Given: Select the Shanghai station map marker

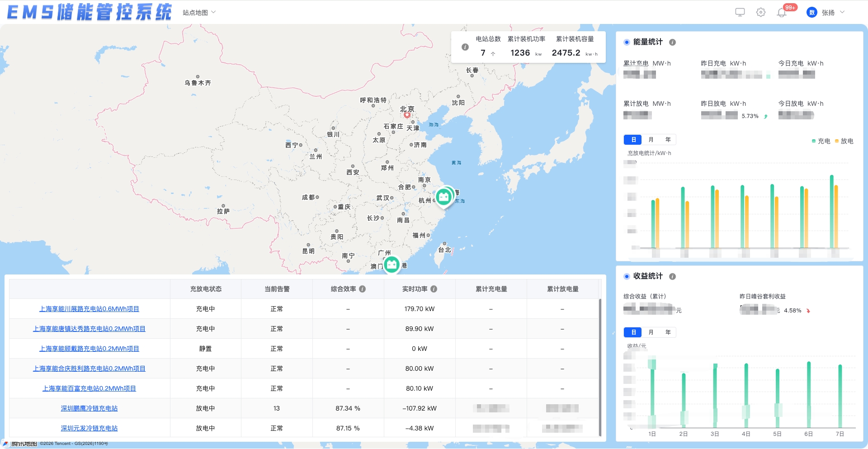Looking at the screenshot, I should point(444,198).
